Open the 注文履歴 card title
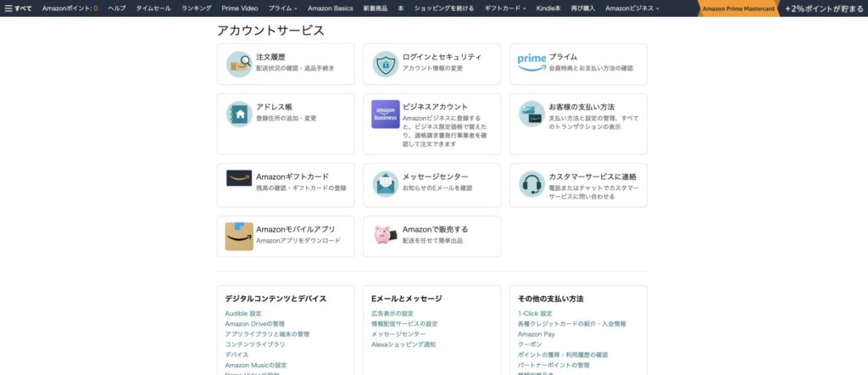 click(x=270, y=57)
